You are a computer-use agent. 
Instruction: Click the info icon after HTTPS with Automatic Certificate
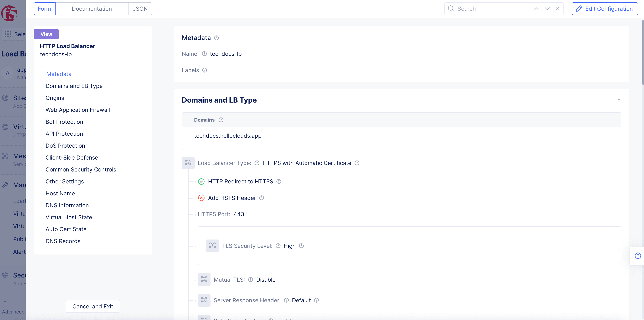coord(357,163)
